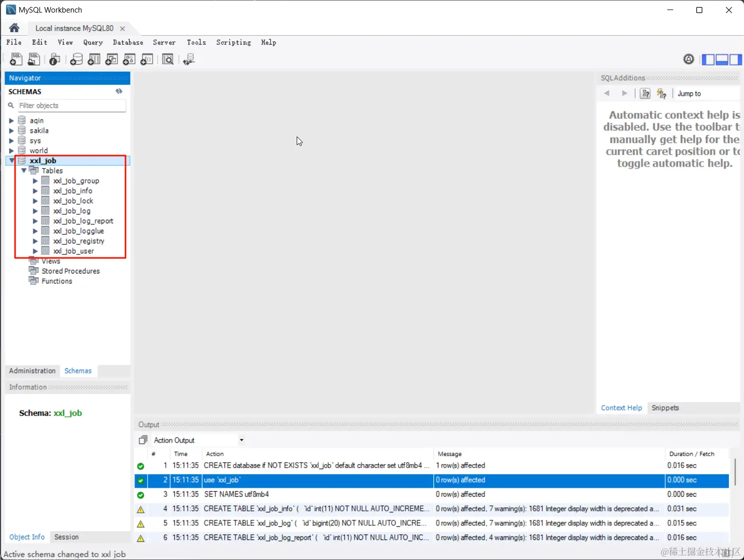
Task: Click the create new schema toolbar icon
Action: [x=76, y=59]
